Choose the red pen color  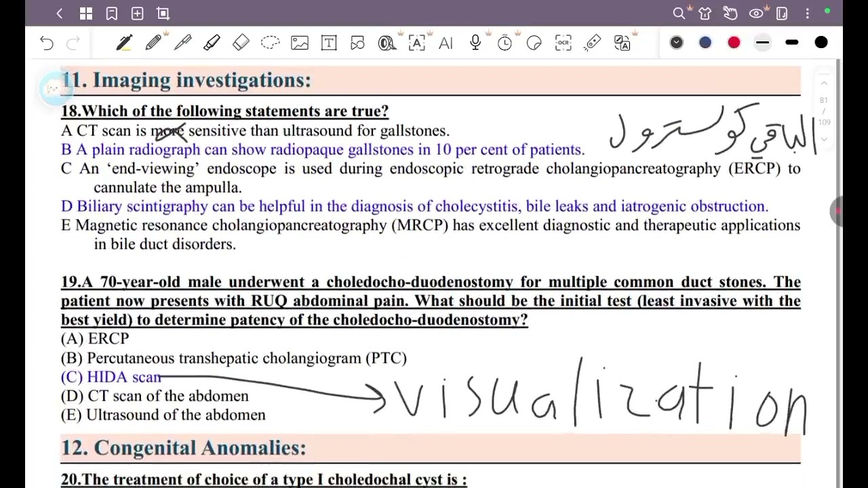click(734, 43)
